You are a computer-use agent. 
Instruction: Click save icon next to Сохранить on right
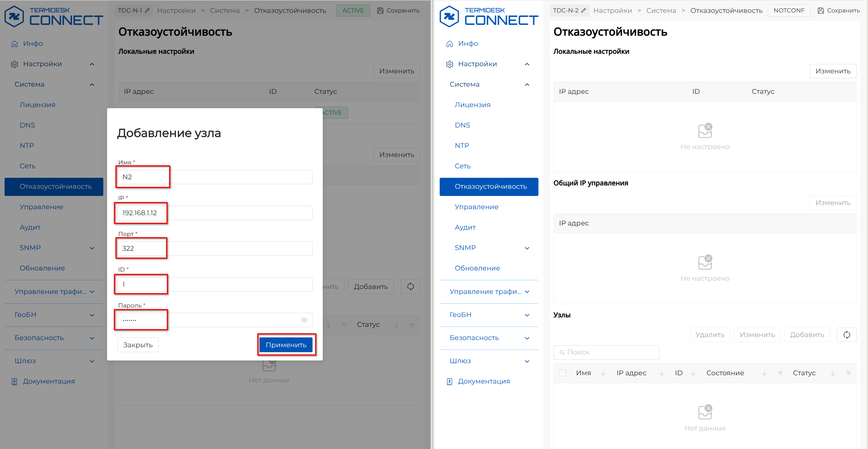821,11
